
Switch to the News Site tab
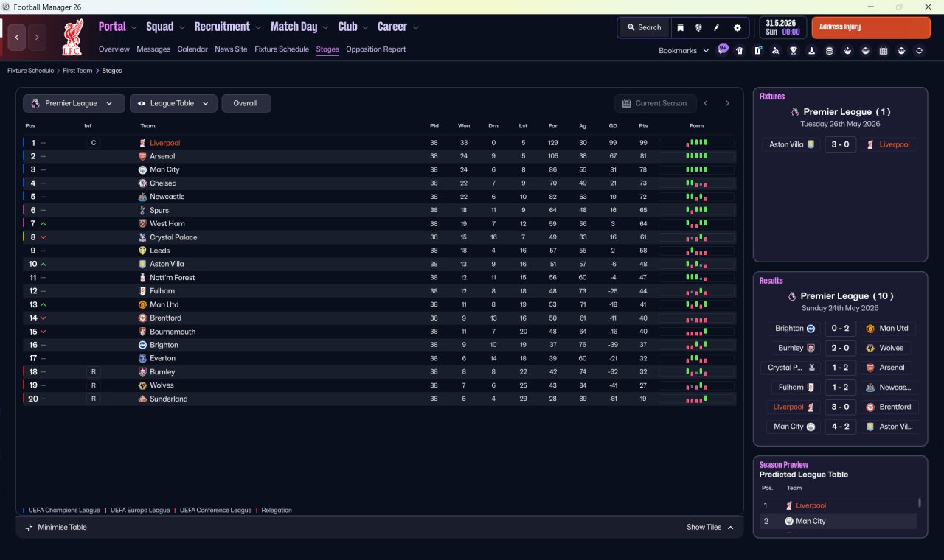coord(231,49)
